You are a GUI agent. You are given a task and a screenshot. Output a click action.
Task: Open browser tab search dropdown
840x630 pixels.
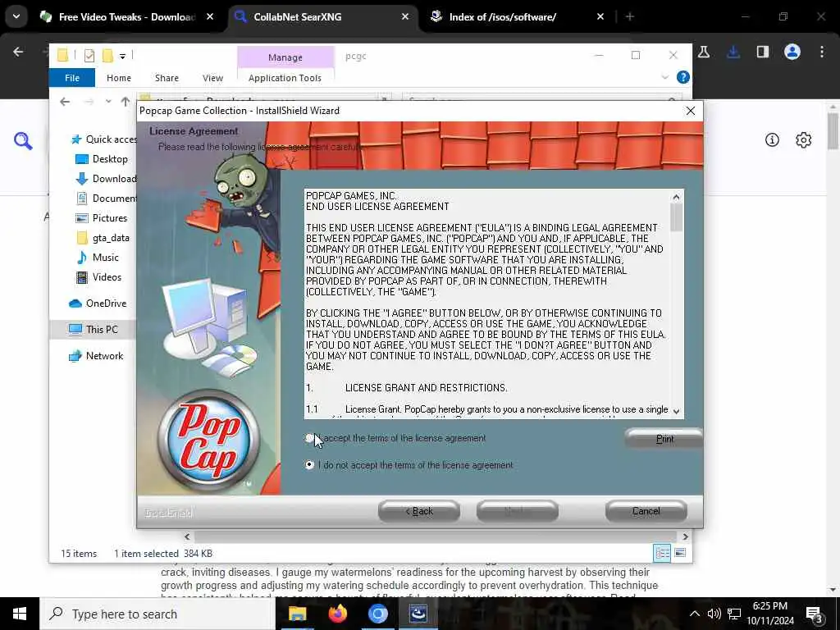(x=16, y=16)
